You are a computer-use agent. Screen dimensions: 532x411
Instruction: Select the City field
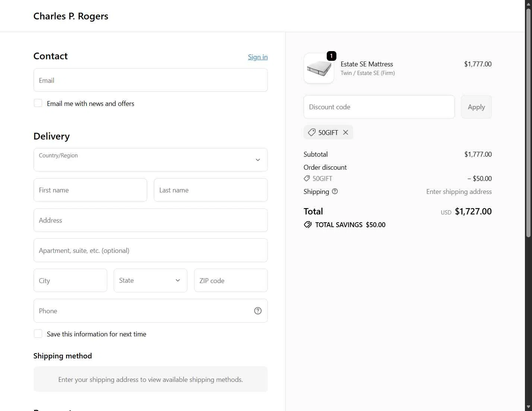tap(70, 280)
